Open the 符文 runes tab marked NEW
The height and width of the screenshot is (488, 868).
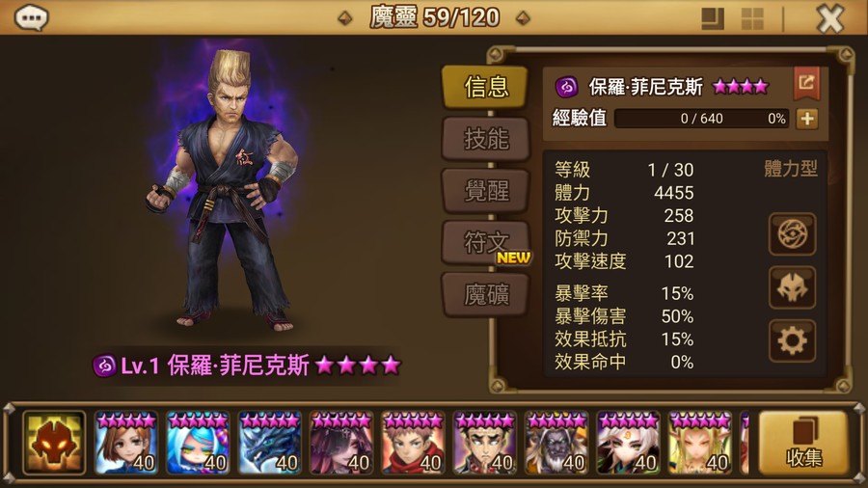486,243
